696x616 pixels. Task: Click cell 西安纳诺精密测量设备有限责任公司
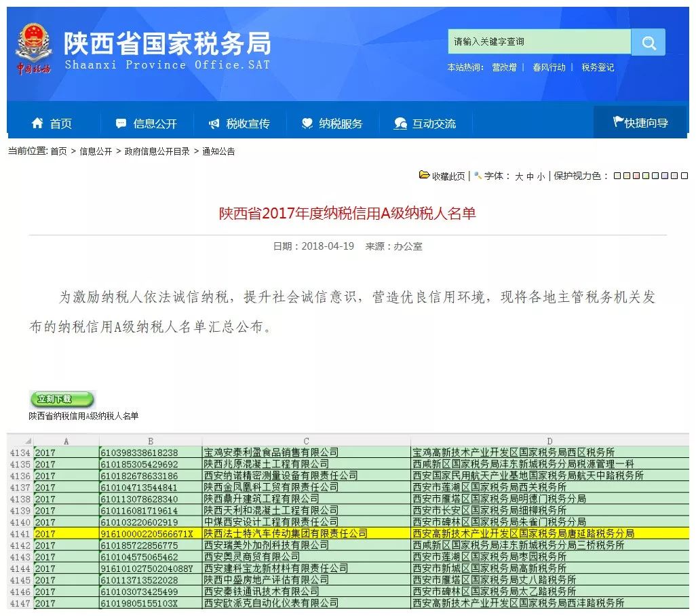click(306, 476)
